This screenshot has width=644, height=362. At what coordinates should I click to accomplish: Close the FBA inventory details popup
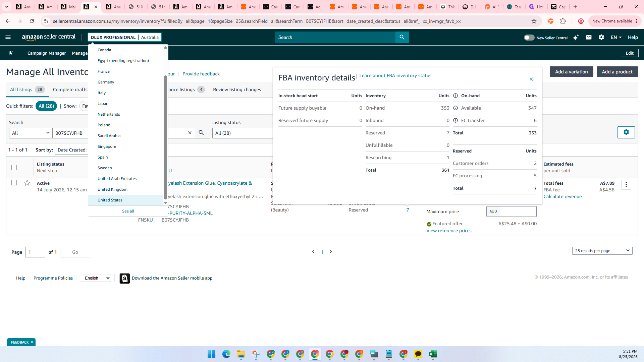531,79
